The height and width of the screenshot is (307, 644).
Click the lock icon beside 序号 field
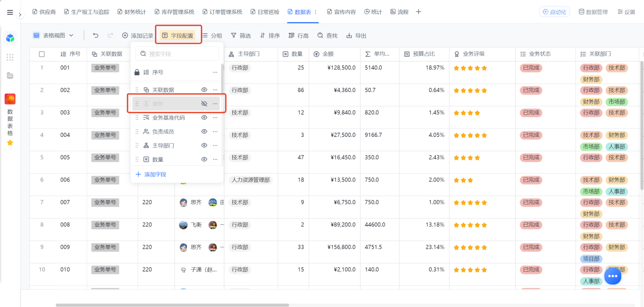click(137, 72)
